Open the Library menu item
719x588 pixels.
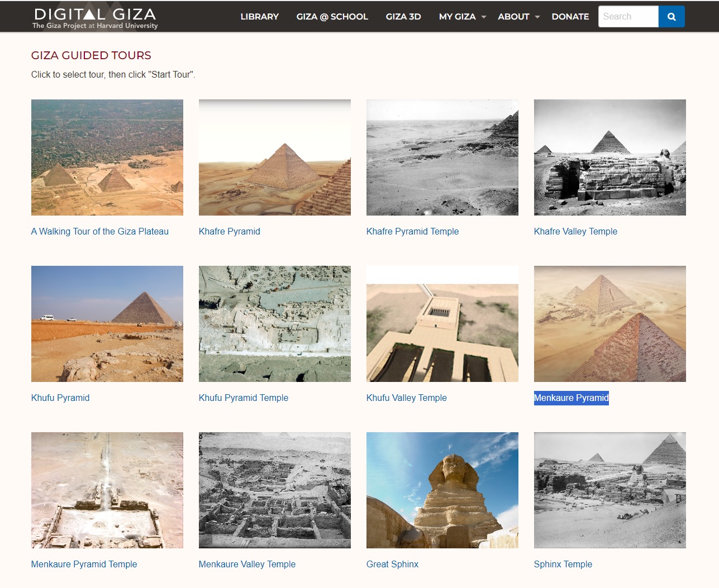pyautogui.click(x=260, y=17)
